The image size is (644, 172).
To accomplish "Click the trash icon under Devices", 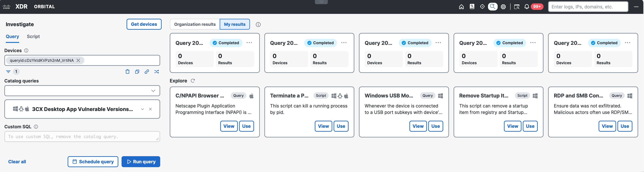I will 127,72.
